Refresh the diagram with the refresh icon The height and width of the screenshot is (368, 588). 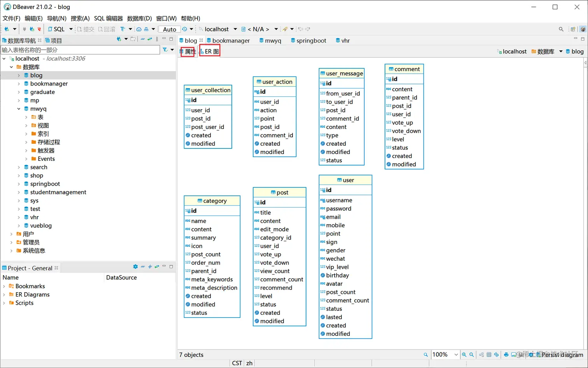pyautogui.click(x=496, y=355)
